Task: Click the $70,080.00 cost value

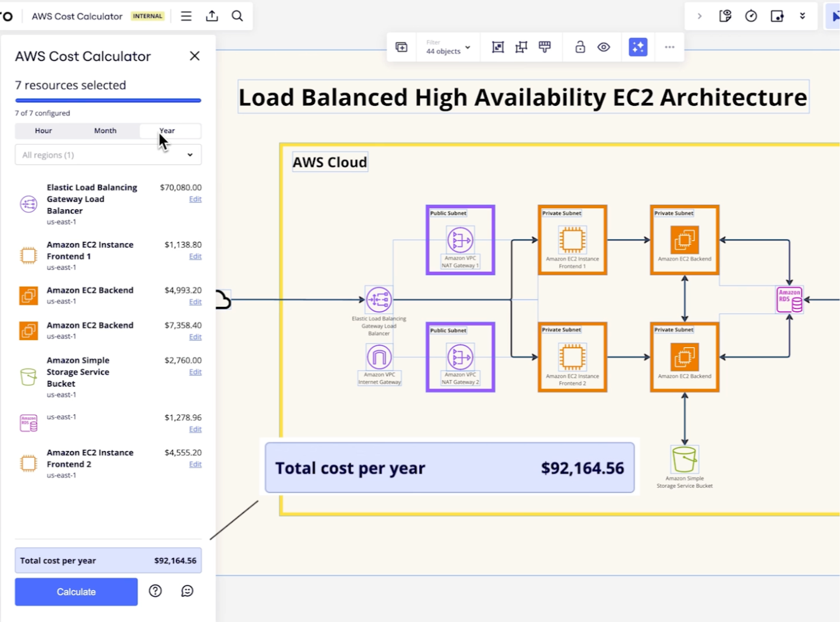Action: pos(181,187)
